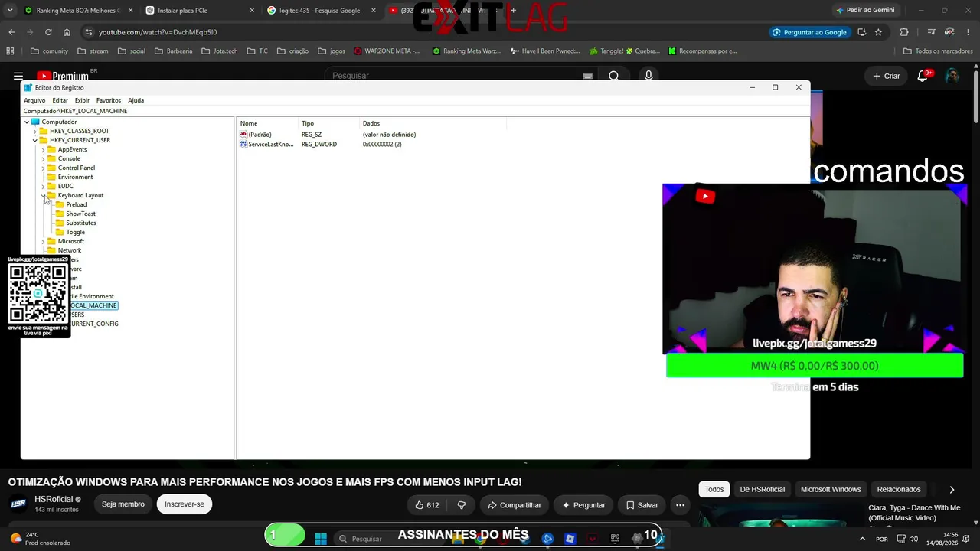980x551 pixels.
Task: Select the Environment key
Action: (75, 177)
